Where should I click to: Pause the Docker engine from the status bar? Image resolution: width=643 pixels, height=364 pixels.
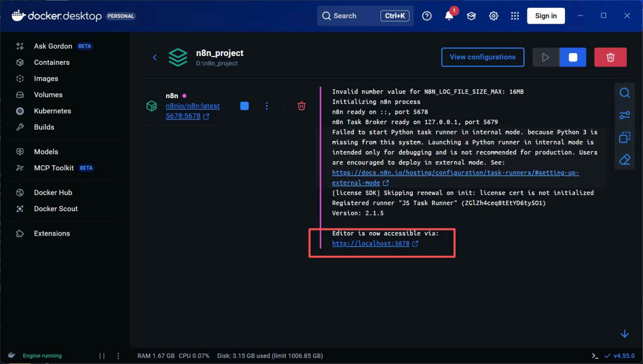click(x=101, y=355)
